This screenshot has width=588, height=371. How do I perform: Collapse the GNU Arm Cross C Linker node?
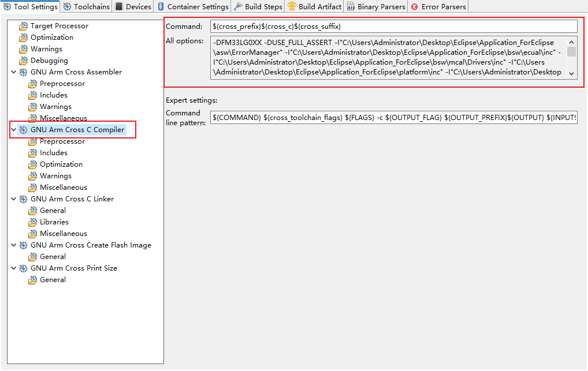coord(13,199)
